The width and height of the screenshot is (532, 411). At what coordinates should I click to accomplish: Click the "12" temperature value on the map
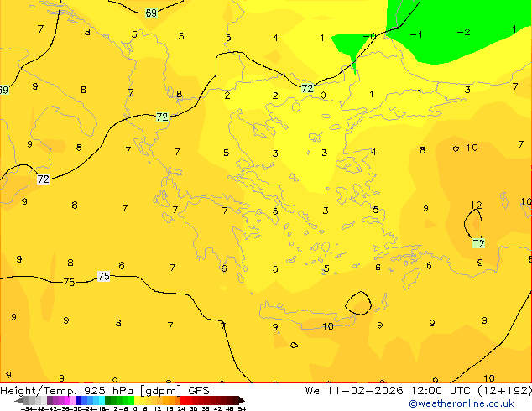pos(477,205)
